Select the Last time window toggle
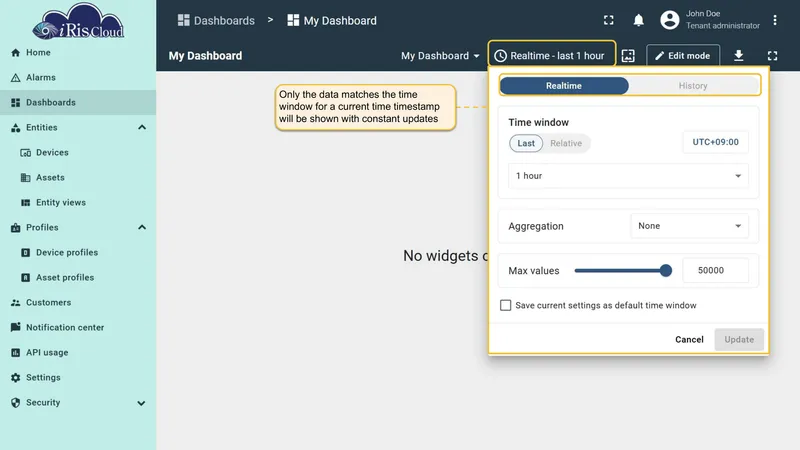The height and width of the screenshot is (450, 800). [526, 143]
